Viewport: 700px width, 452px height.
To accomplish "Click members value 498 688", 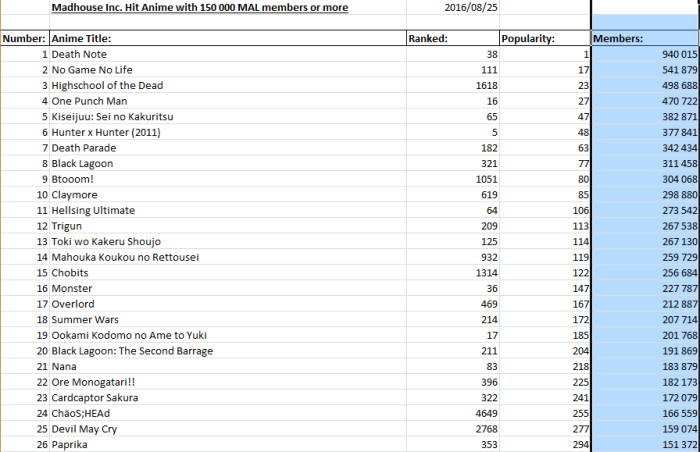I will tap(646, 85).
